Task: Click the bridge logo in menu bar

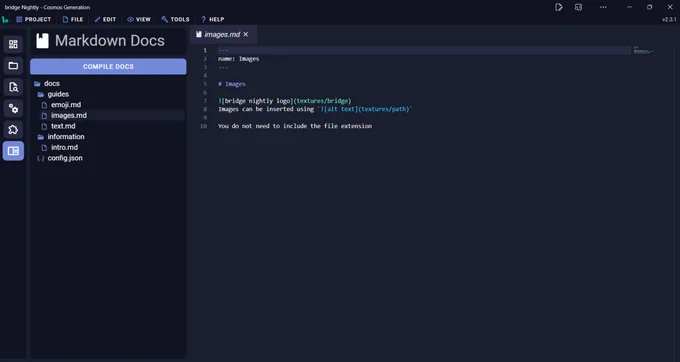Action: click(x=5, y=20)
